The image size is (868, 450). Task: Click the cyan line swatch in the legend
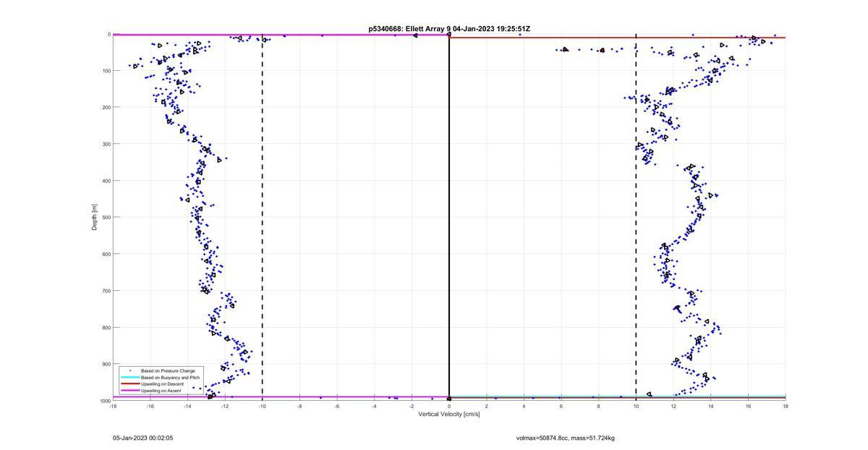tap(129, 378)
